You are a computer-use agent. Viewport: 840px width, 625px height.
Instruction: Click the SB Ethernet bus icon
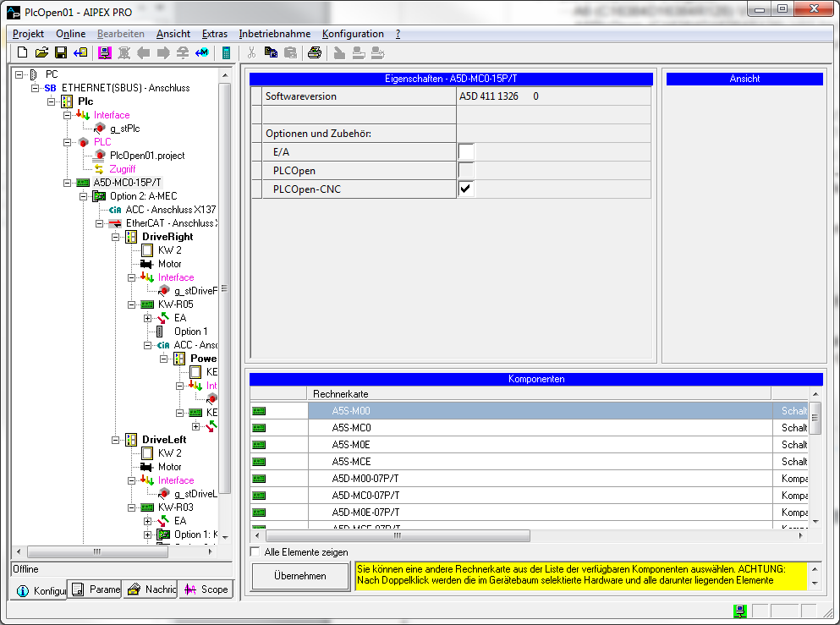51,88
